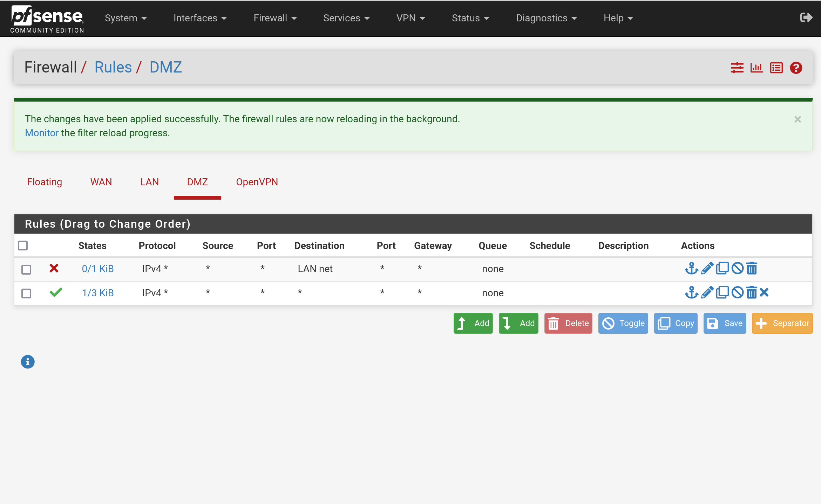The height and width of the screenshot is (504, 821).
Task: Toggle the checkbox for the first DMZ rule
Action: coord(26,268)
